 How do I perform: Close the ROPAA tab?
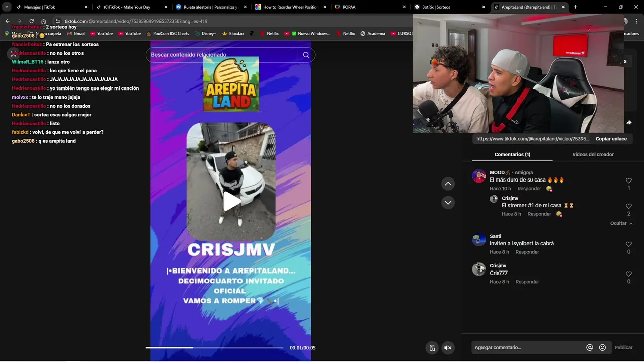[x=404, y=7]
